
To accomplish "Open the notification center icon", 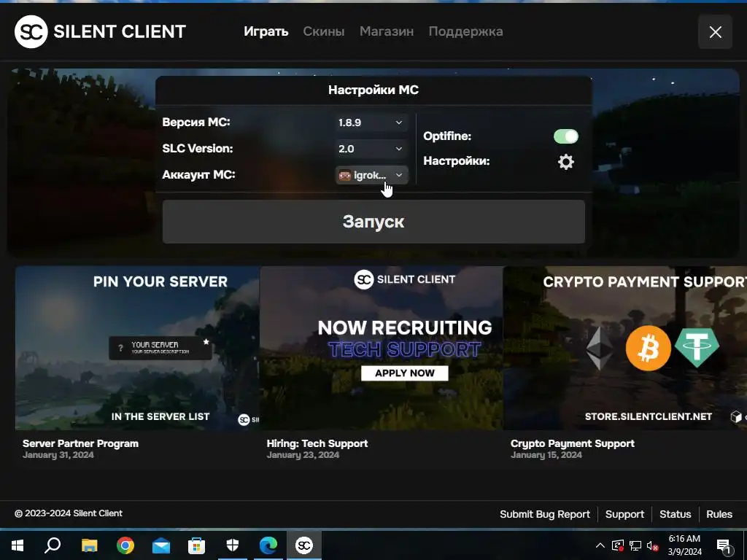I will pyautogui.click(x=724, y=546).
